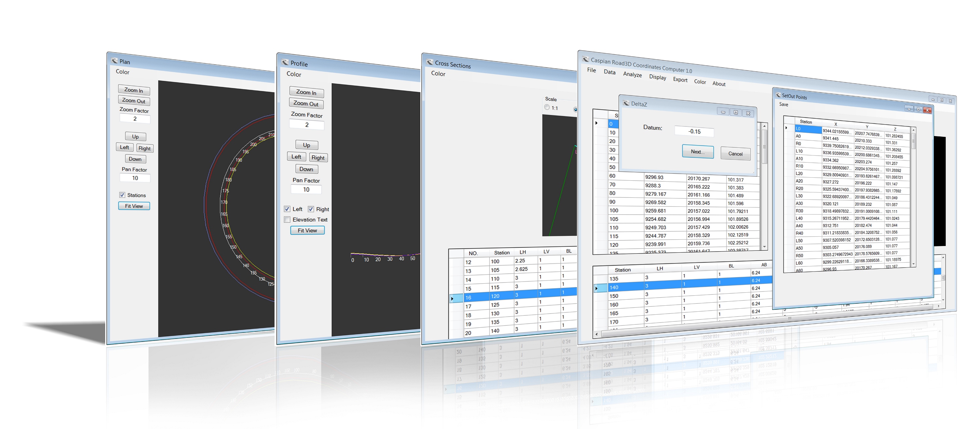Click the red close button above the SetOut table
The width and height of the screenshot is (980, 429).
pos(927,110)
